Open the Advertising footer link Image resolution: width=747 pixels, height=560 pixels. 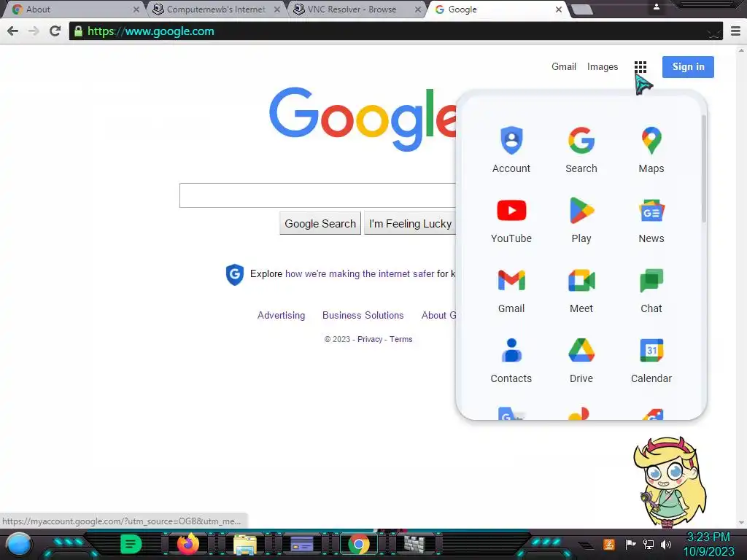pos(281,315)
